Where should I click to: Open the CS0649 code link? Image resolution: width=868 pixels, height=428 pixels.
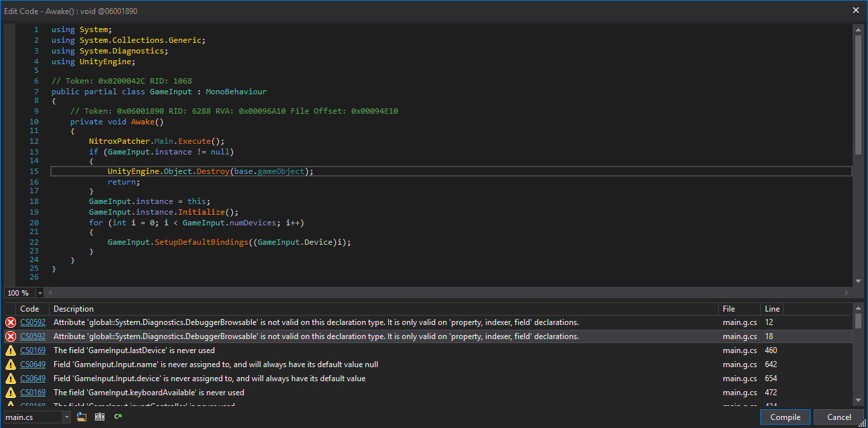point(32,364)
